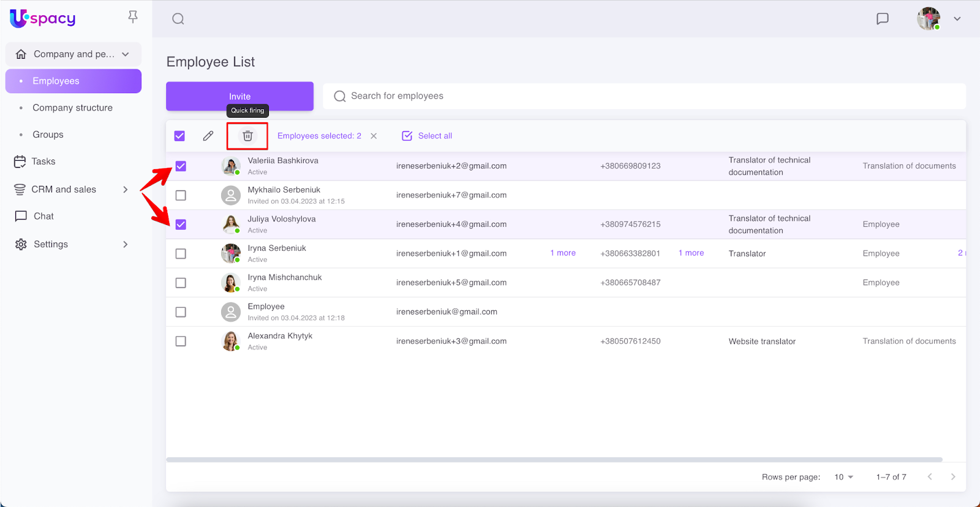The height and width of the screenshot is (507, 980).
Task: Click the pencil edit icon
Action: (x=208, y=136)
